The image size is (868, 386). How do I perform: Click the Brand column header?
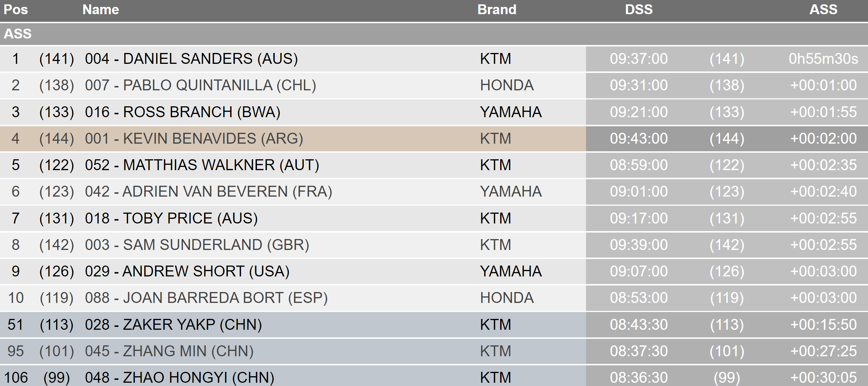point(497,10)
